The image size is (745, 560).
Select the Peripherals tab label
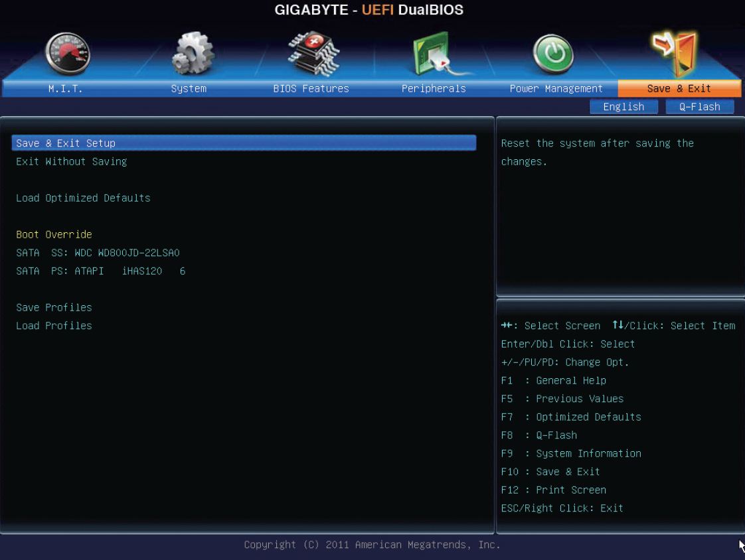434,89
